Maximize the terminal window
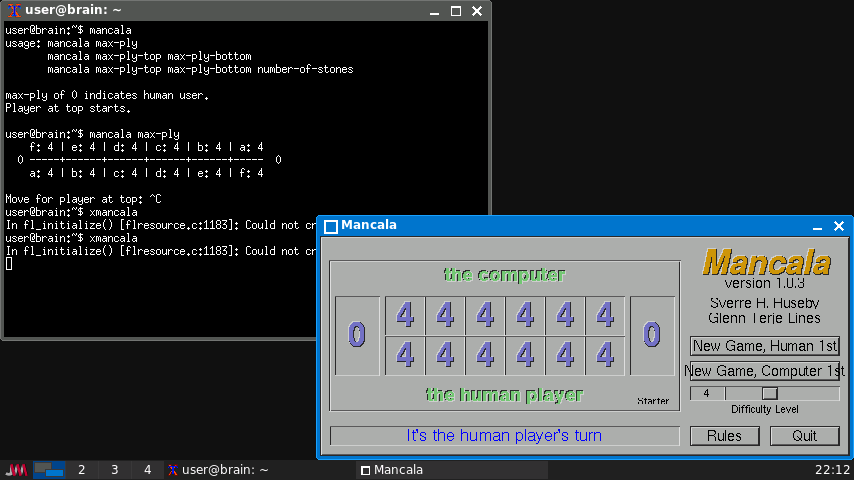The image size is (854, 480). click(x=456, y=11)
